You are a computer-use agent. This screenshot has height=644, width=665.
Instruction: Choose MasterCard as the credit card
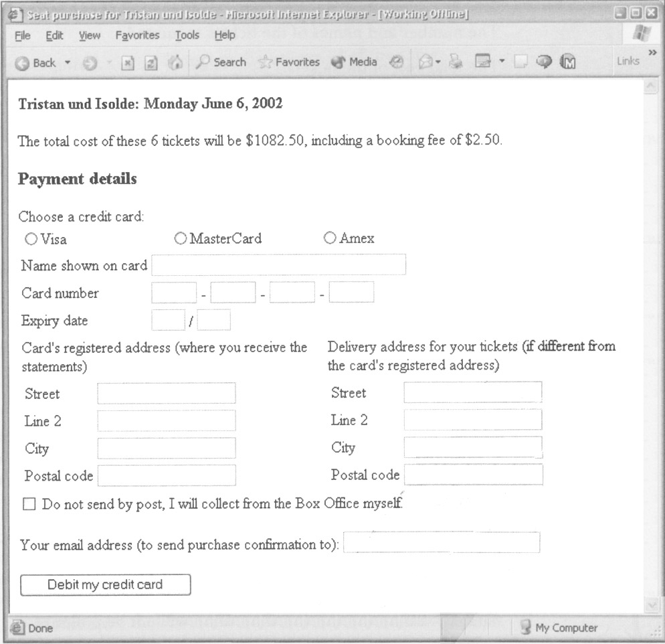(181, 239)
